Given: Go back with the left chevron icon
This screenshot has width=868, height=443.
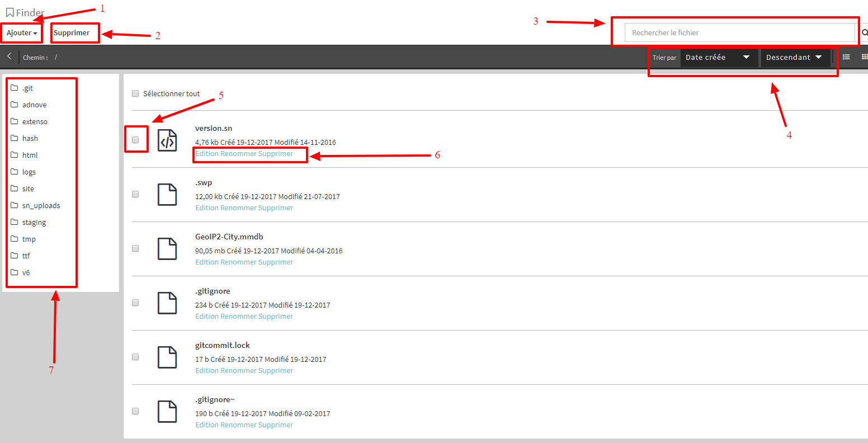Looking at the screenshot, I should (9, 56).
